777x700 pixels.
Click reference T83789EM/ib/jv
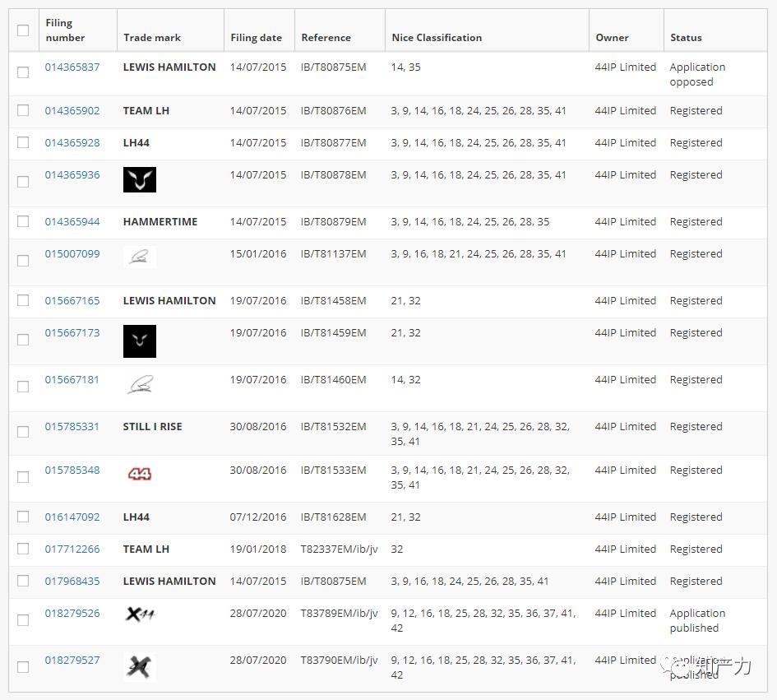coord(340,614)
